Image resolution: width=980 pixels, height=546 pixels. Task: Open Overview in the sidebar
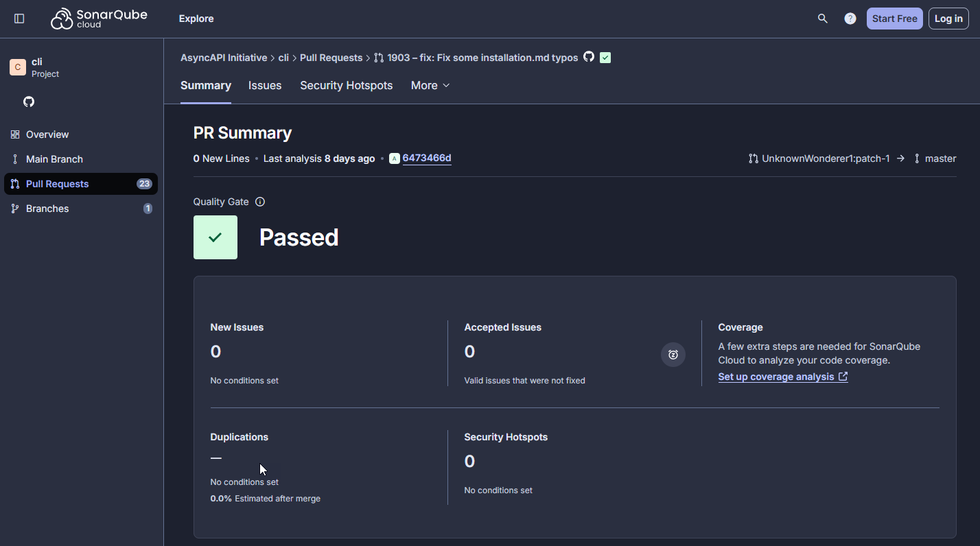tap(47, 134)
